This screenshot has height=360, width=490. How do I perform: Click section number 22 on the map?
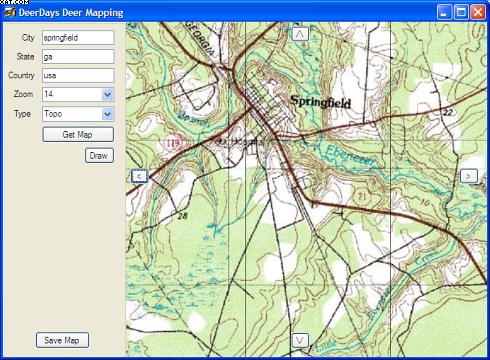[447, 112]
